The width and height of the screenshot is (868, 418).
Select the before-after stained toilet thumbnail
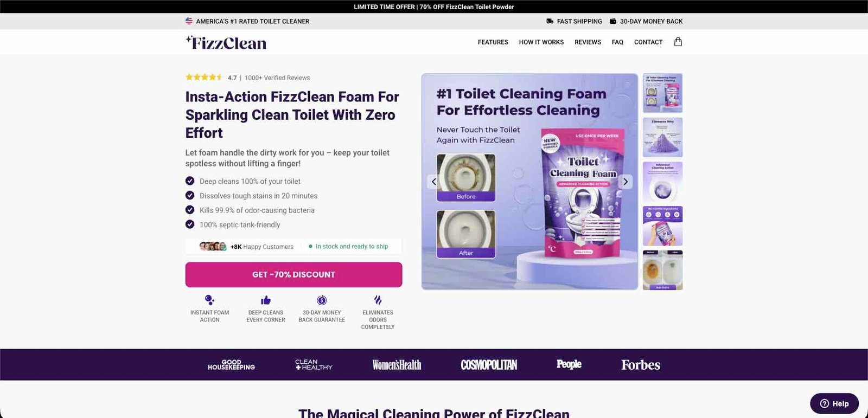pyautogui.click(x=662, y=270)
